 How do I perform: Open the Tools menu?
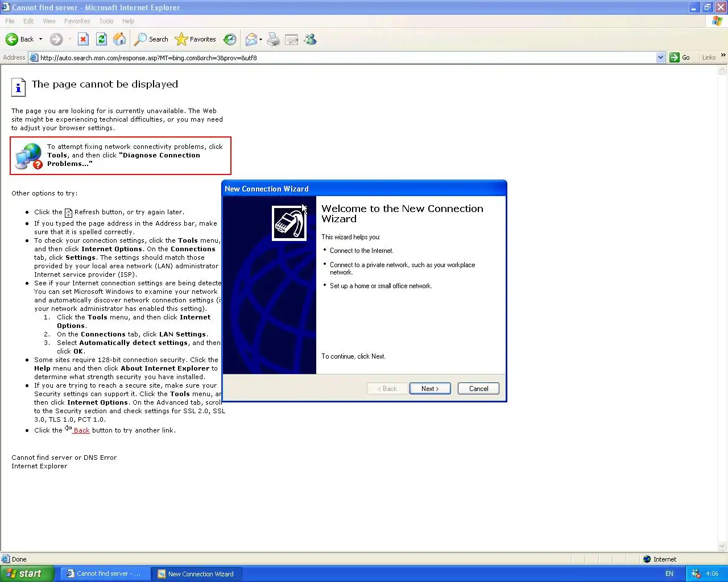[106, 21]
